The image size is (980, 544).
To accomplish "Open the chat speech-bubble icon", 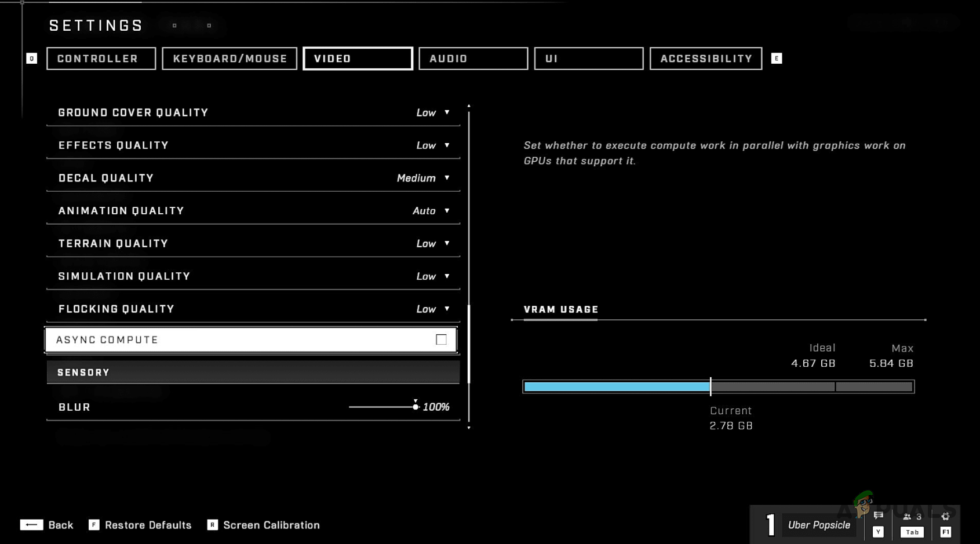I will (x=879, y=516).
